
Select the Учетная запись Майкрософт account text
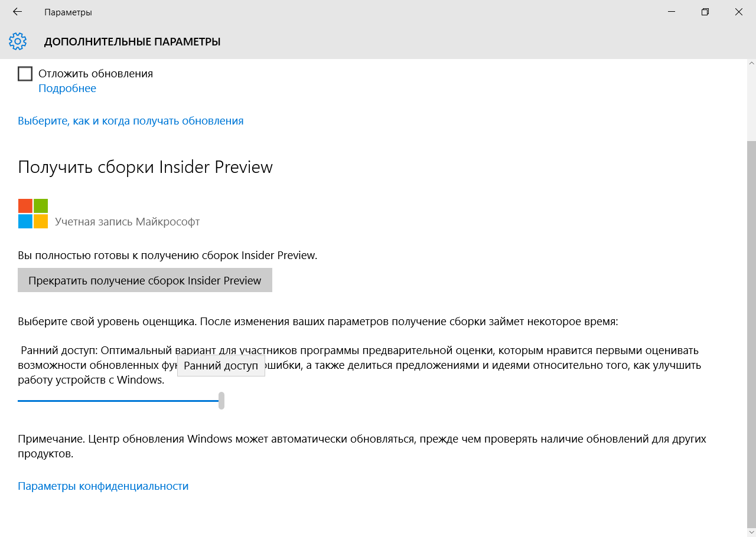[127, 222]
